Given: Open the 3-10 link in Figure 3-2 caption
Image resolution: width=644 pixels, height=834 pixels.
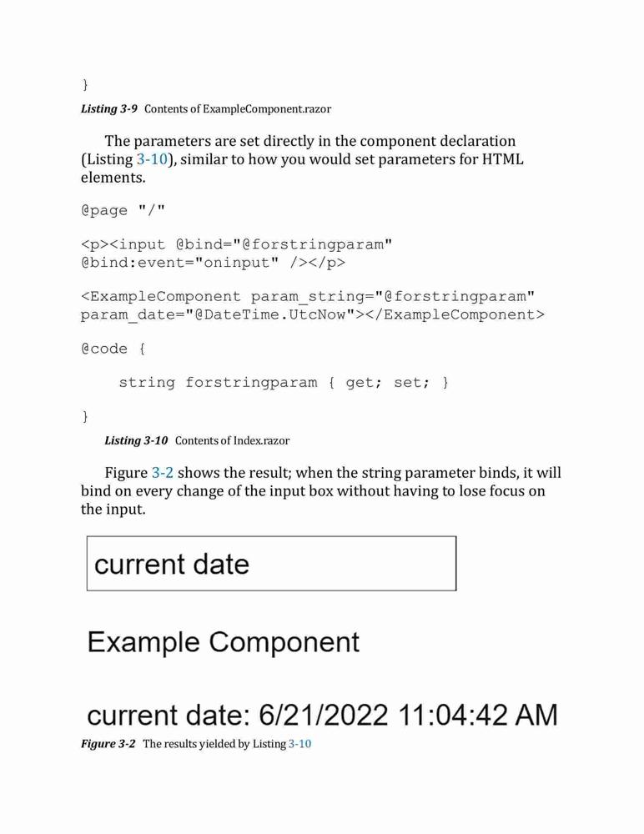Looking at the screenshot, I should [299, 744].
